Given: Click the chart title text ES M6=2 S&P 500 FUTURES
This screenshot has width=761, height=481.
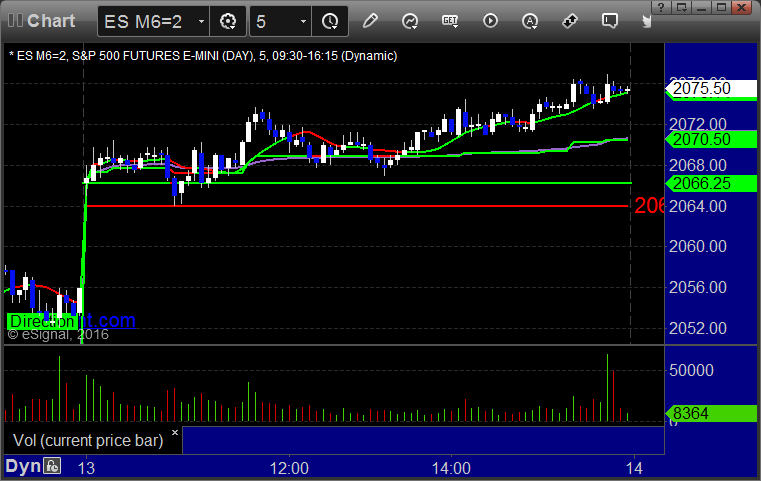Looking at the screenshot, I should (x=203, y=56).
